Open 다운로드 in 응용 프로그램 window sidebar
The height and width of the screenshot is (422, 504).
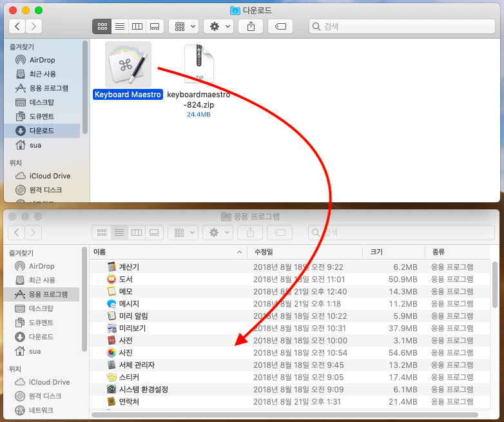coord(41,337)
